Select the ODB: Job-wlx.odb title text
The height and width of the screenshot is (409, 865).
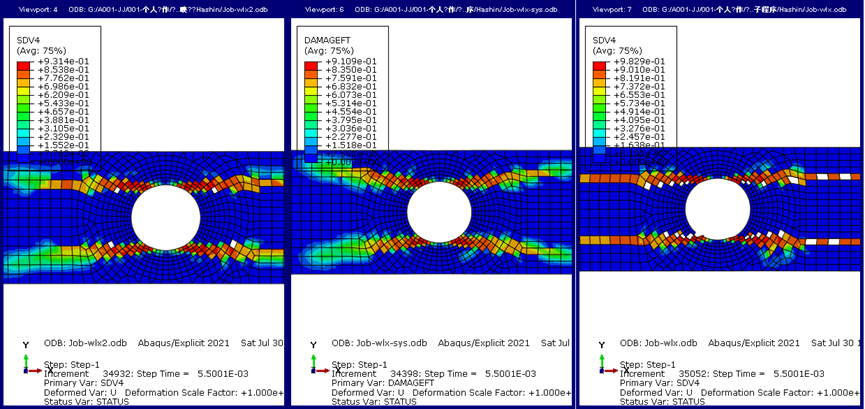(659, 343)
